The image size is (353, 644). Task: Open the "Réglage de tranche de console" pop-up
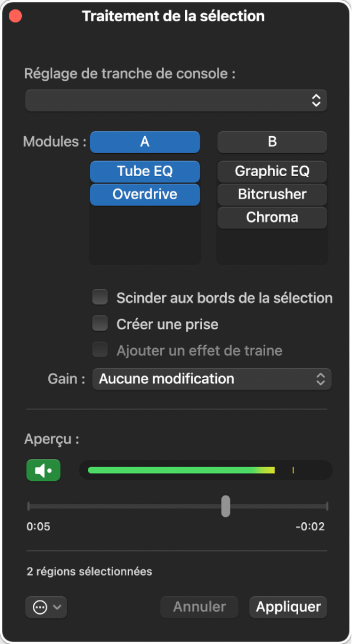[x=176, y=100]
